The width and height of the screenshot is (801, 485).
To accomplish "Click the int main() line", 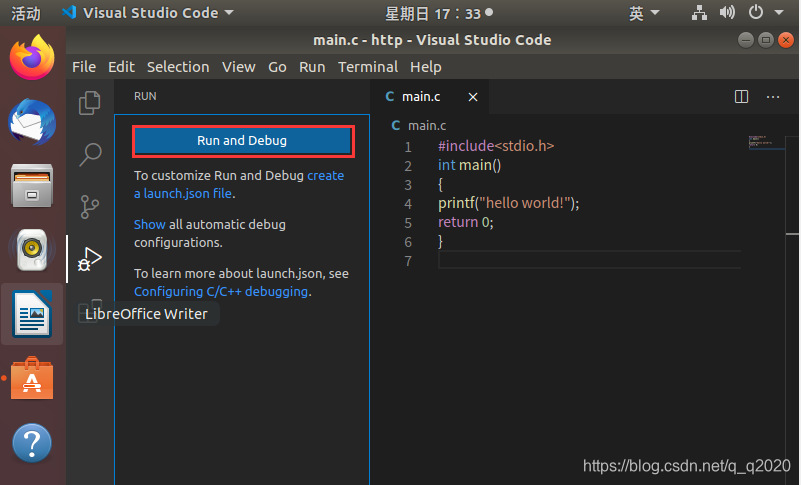I will coord(469,165).
